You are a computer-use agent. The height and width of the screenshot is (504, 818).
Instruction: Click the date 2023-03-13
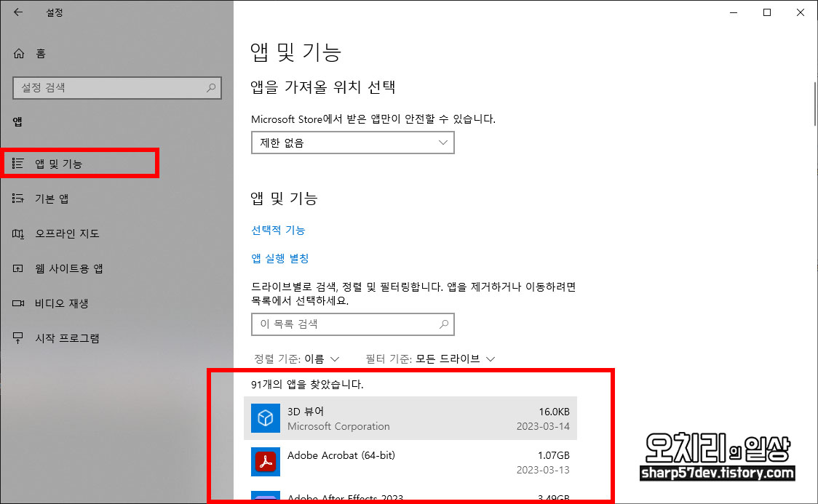[543, 470]
